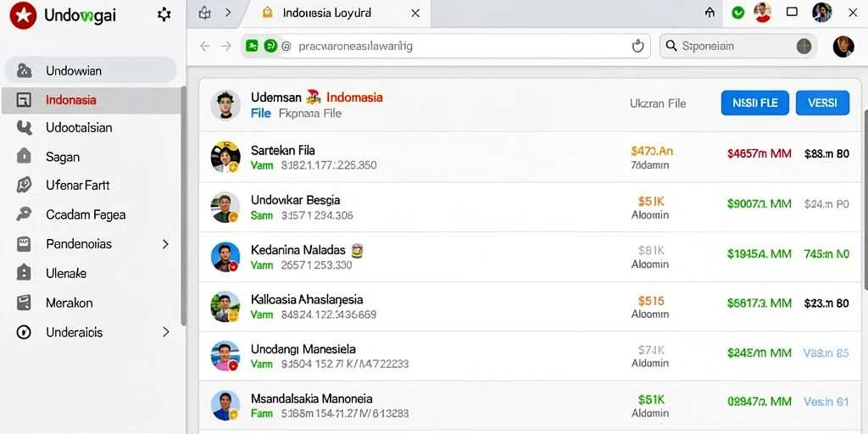Click the back arrow in browser toolbar

coord(205,47)
